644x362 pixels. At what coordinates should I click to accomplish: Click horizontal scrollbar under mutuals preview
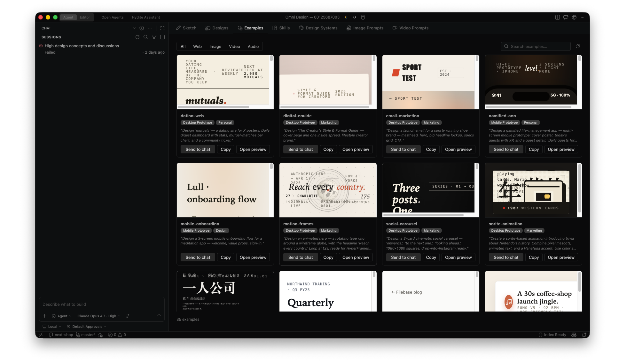[213, 107]
